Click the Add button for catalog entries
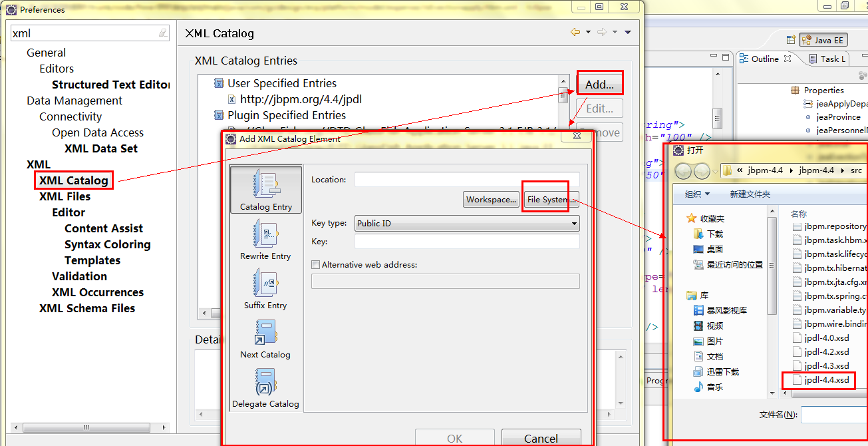Screen dimensions: 868x446 (x=599, y=85)
